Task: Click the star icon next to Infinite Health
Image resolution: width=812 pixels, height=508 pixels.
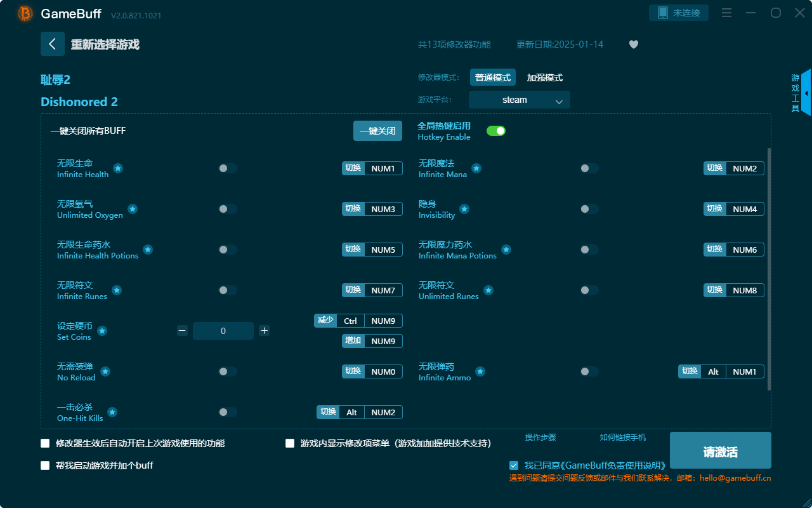Action: coord(118,168)
